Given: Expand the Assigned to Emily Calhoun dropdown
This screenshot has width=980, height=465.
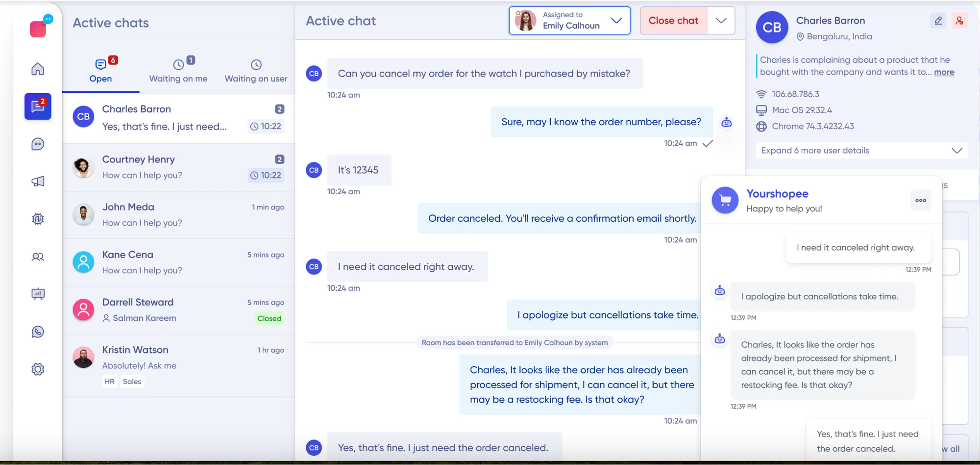Looking at the screenshot, I should click(616, 21).
